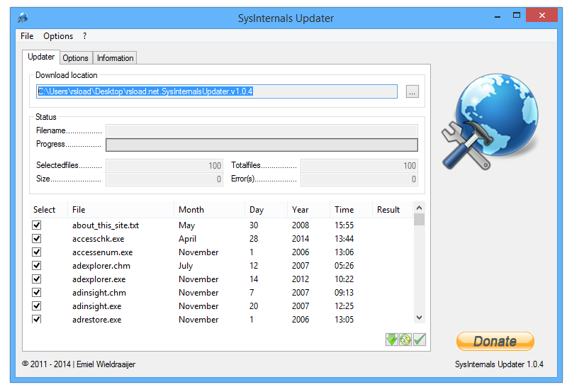Viewport: 584px width, 392px height.
Task: Click the file list scroll up arrow
Action: 419,208
